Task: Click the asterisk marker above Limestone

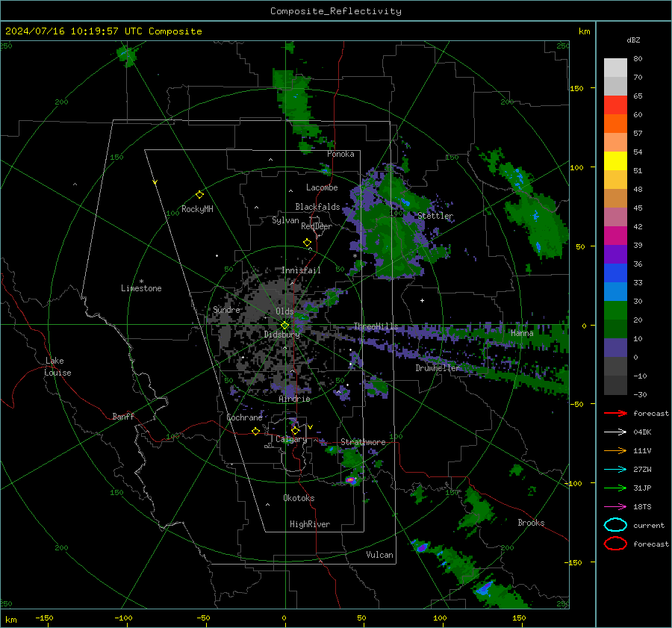Action: (141, 282)
